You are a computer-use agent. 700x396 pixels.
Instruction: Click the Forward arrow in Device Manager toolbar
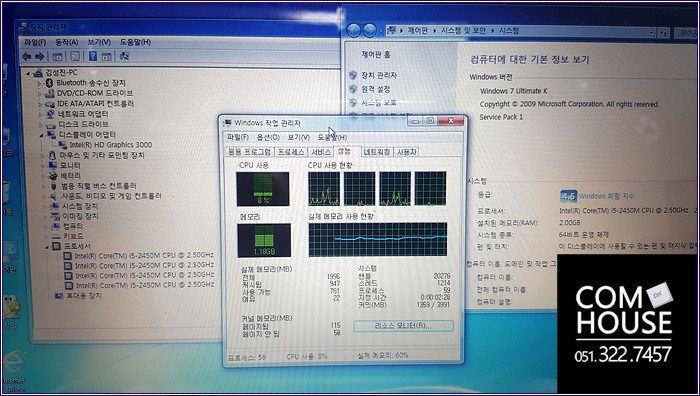click(x=40, y=56)
